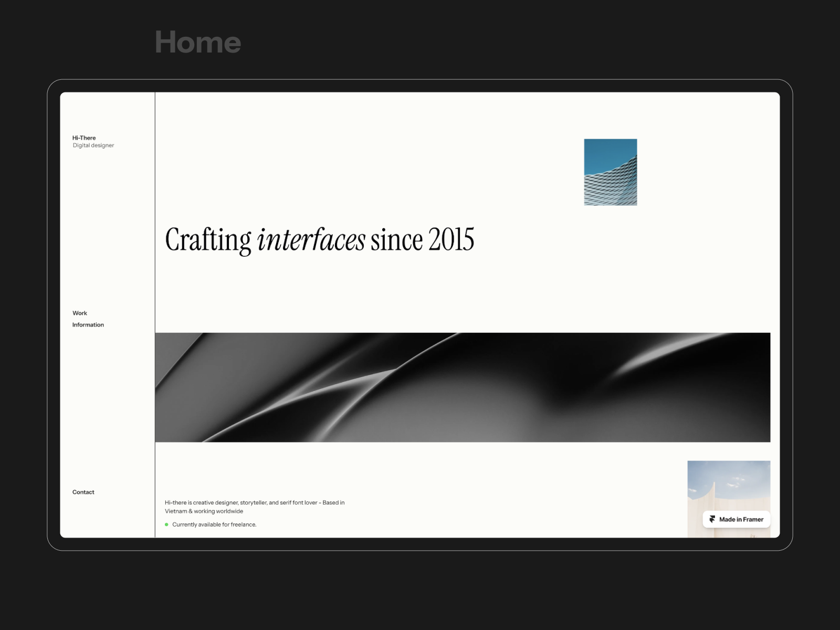Open the blue architectural facade thumbnail
Viewport: 840px width, 630px height.
click(610, 172)
